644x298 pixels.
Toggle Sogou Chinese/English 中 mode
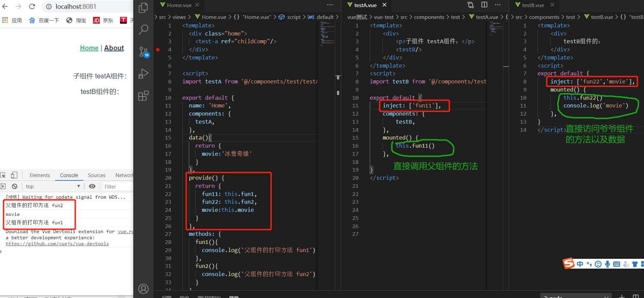tap(580, 264)
